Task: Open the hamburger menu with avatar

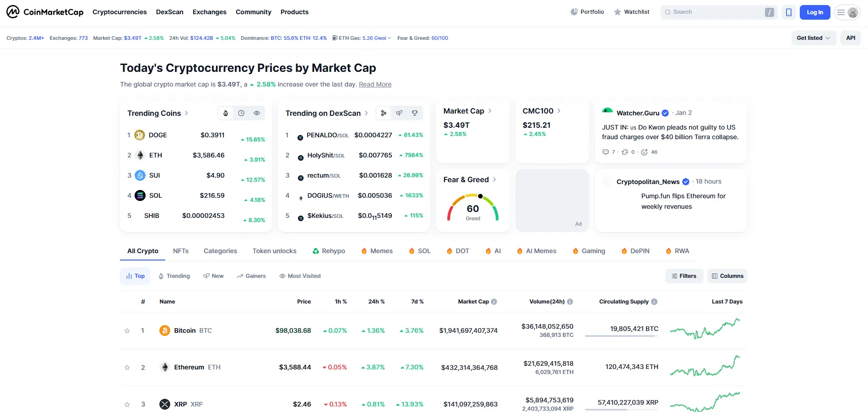Action: coord(847,12)
